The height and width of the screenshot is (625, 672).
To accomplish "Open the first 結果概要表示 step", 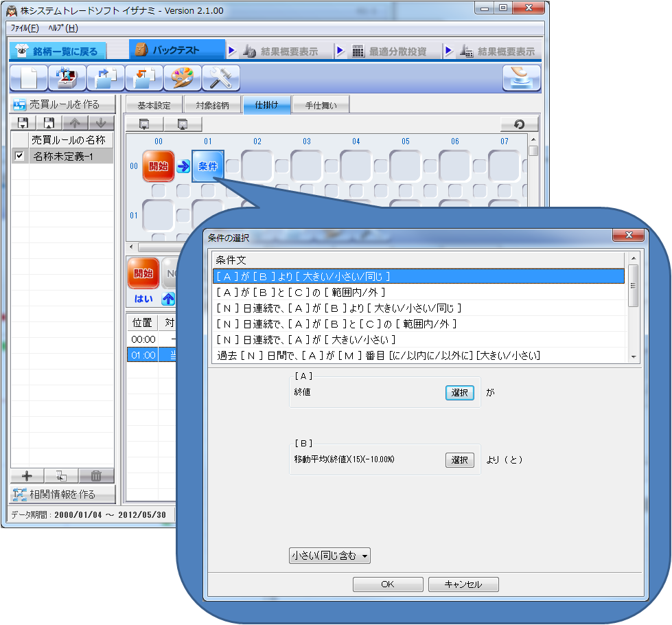I will [x=281, y=52].
